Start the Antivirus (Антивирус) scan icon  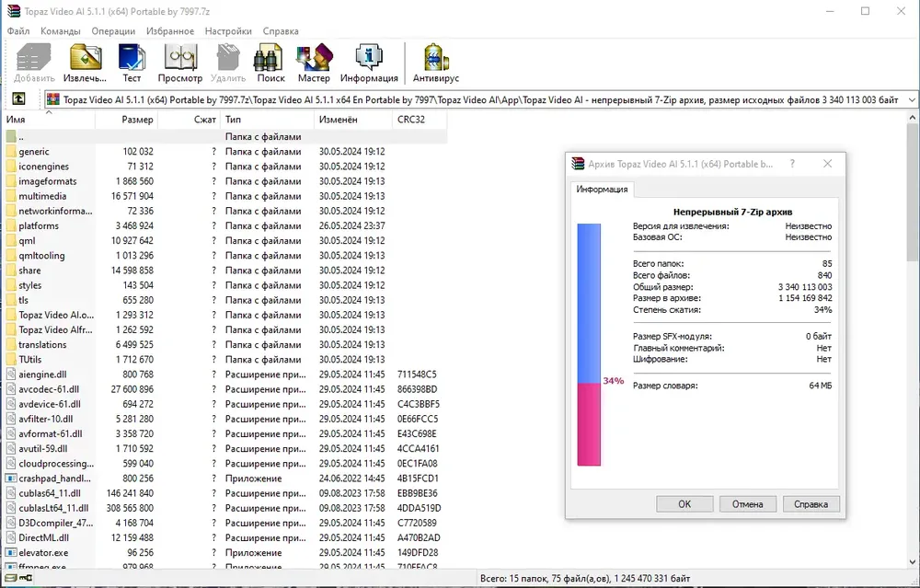pyautogui.click(x=435, y=63)
